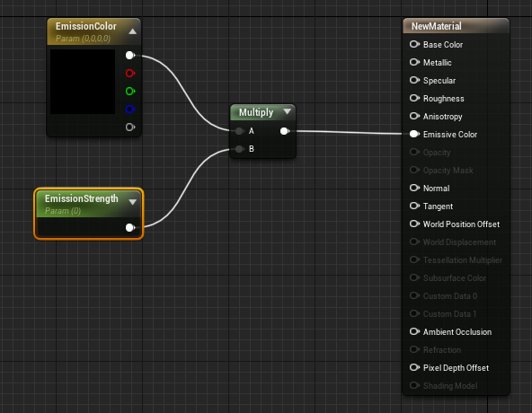The width and height of the screenshot is (532, 413).
Task: Click the Multiply node's B input pin
Action: coord(240,148)
